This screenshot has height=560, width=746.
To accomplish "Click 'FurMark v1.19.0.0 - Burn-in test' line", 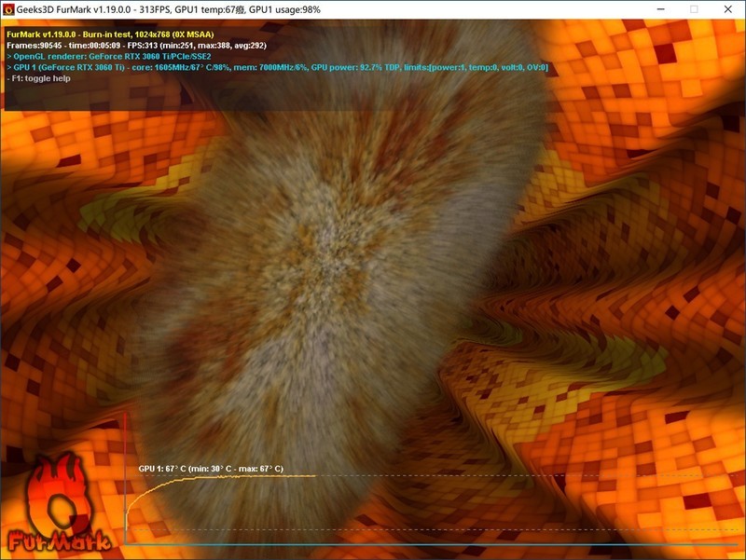I will pyautogui.click(x=110, y=34).
